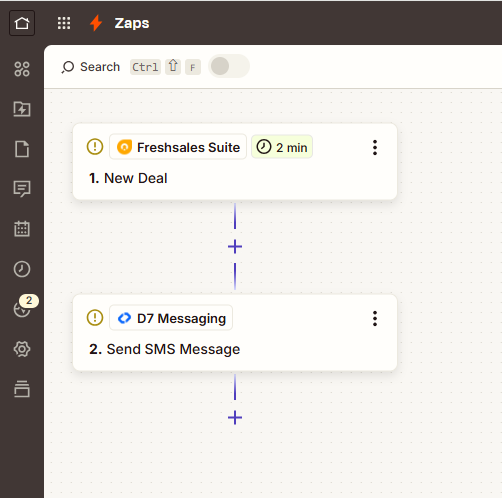The height and width of the screenshot is (499, 502).
Task: Toggle the Zap on/off switch
Action: (x=229, y=66)
